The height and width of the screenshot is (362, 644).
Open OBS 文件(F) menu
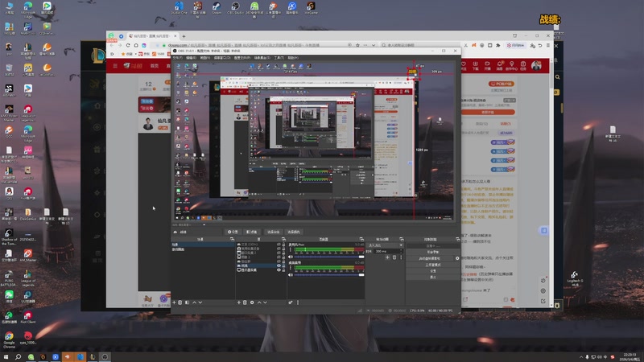tap(177, 58)
